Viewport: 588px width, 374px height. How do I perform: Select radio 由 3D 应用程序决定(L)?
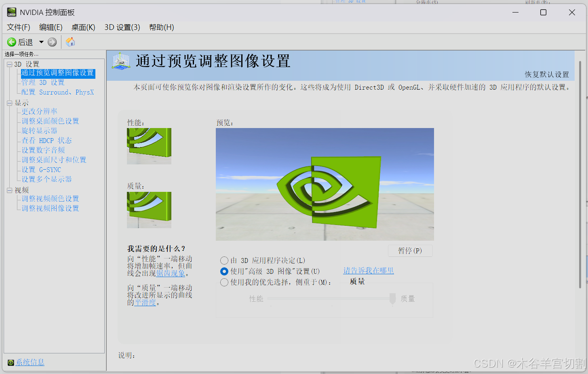[224, 261]
